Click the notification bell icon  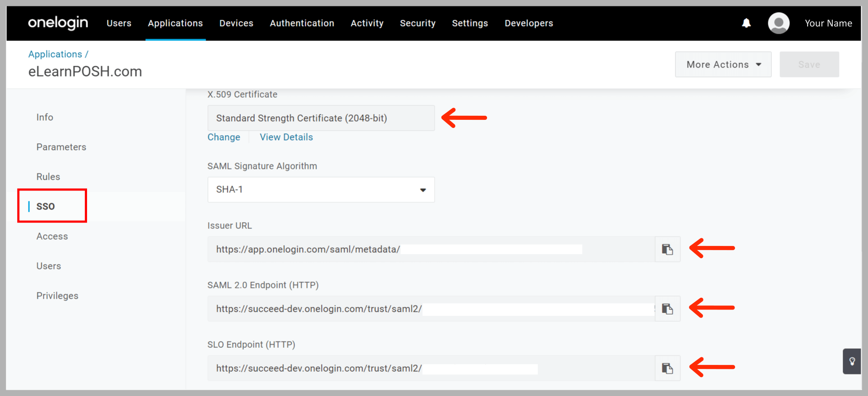point(746,23)
